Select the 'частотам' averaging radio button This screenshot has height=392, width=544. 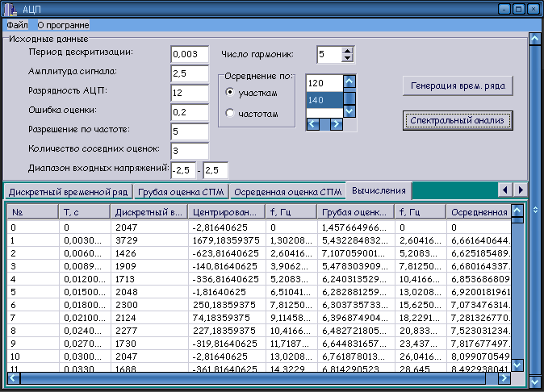coord(230,114)
